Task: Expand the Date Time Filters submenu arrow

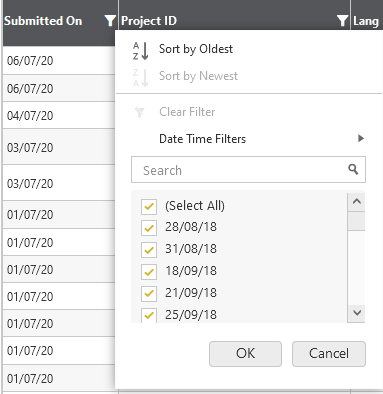Action: tap(361, 138)
